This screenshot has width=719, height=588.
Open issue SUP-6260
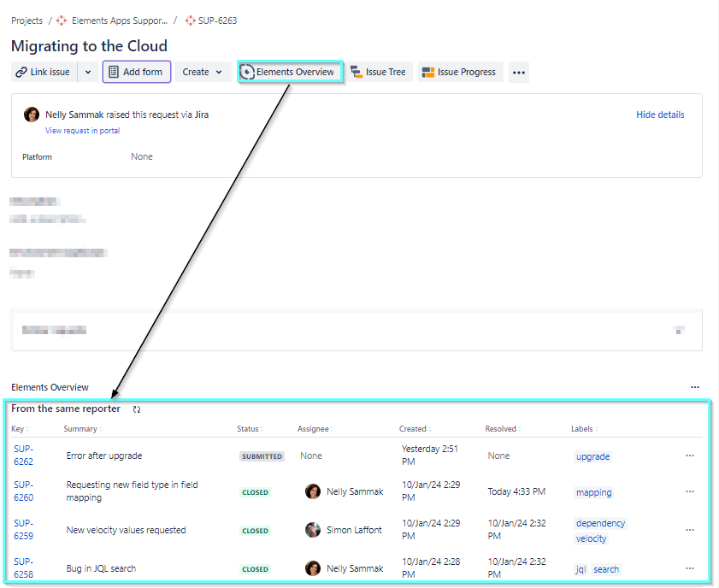tap(23, 491)
